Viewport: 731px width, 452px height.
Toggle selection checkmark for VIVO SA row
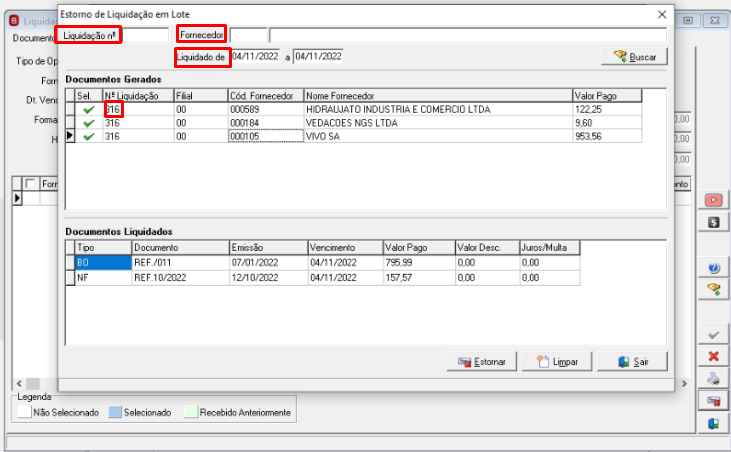[x=89, y=137]
